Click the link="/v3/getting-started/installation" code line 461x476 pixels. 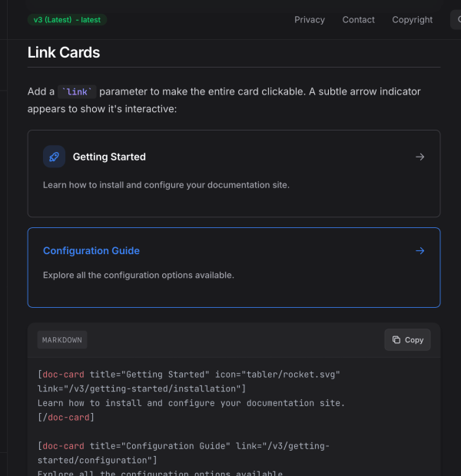click(x=141, y=388)
